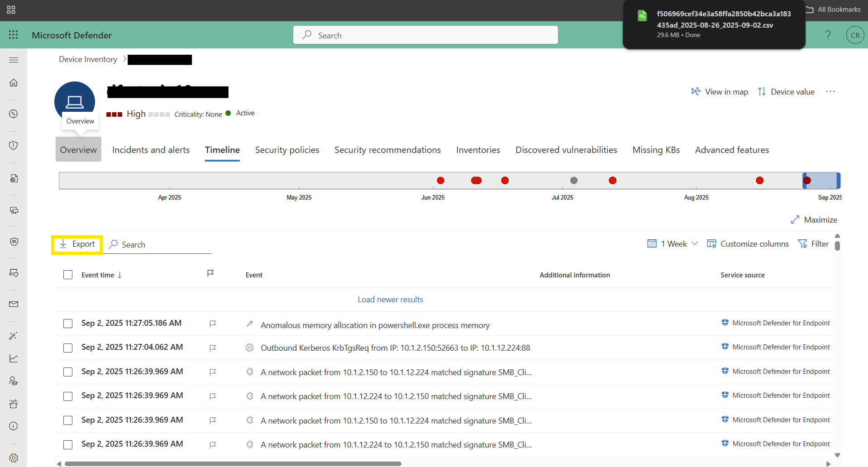Click the gray timeline marker near Jul 2025
The width and height of the screenshot is (868, 467).
(x=574, y=181)
